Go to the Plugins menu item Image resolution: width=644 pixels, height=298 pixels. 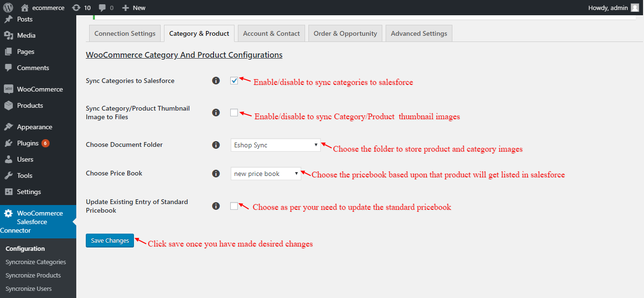point(28,143)
